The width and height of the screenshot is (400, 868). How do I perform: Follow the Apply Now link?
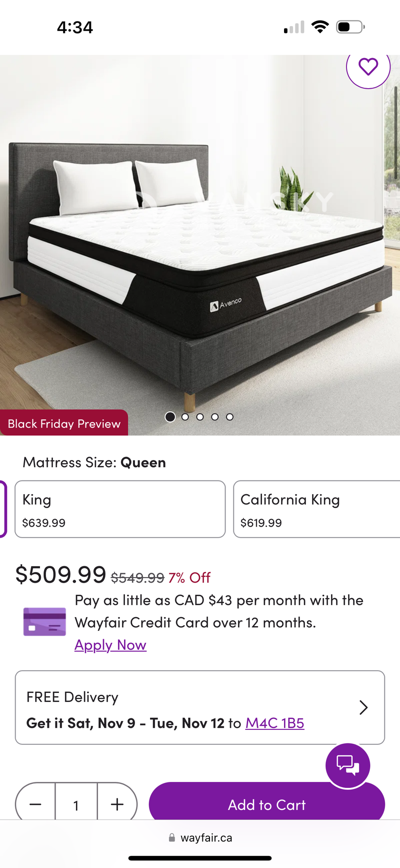[110, 645]
